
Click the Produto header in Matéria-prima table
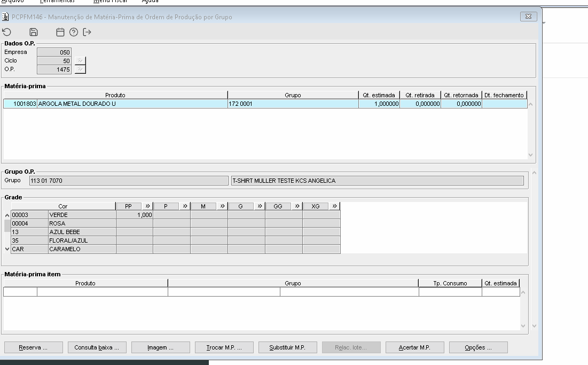click(x=115, y=95)
